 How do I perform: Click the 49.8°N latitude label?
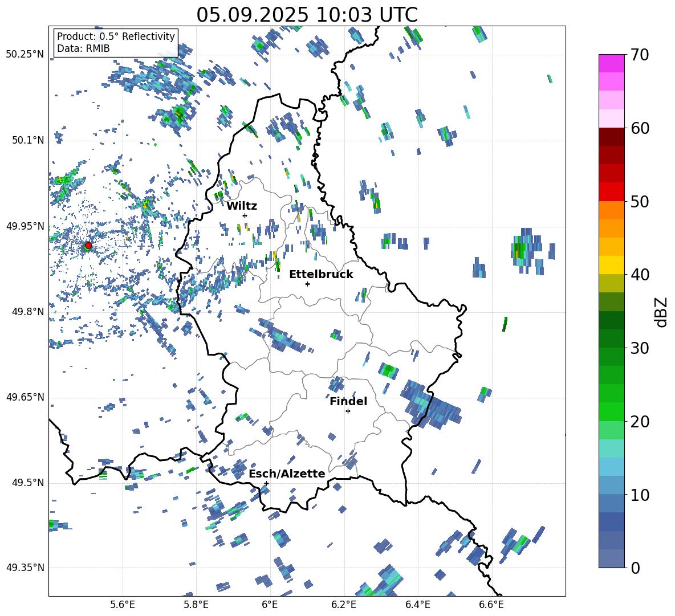point(28,312)
